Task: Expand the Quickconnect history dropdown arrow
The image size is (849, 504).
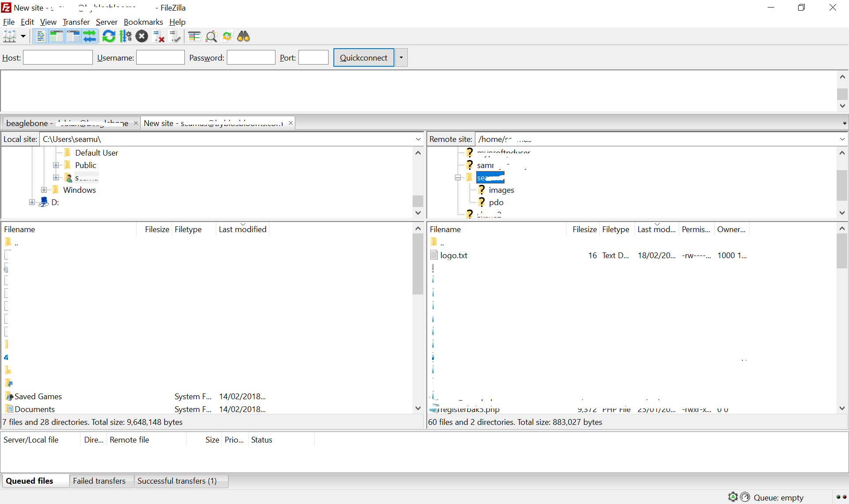Action: (402, 57)
